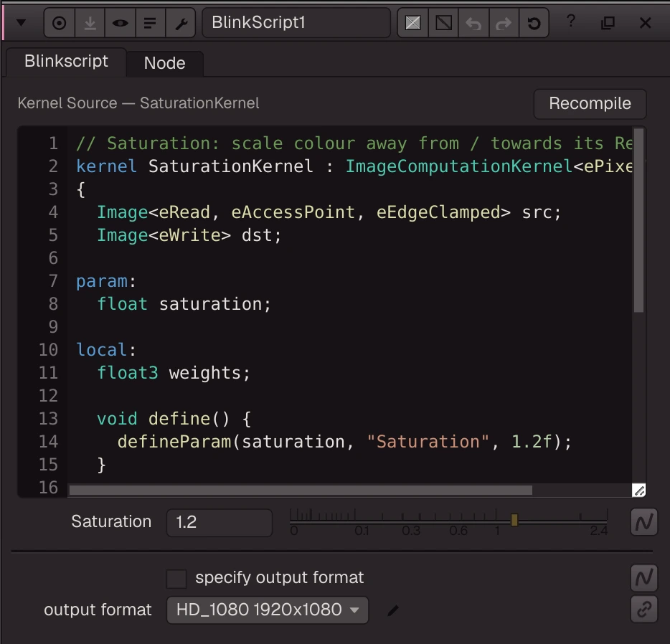This screenshot has height=644, width=670.
Task: Toggle the eye visibility icon
Action: click(x=120, y=23)
